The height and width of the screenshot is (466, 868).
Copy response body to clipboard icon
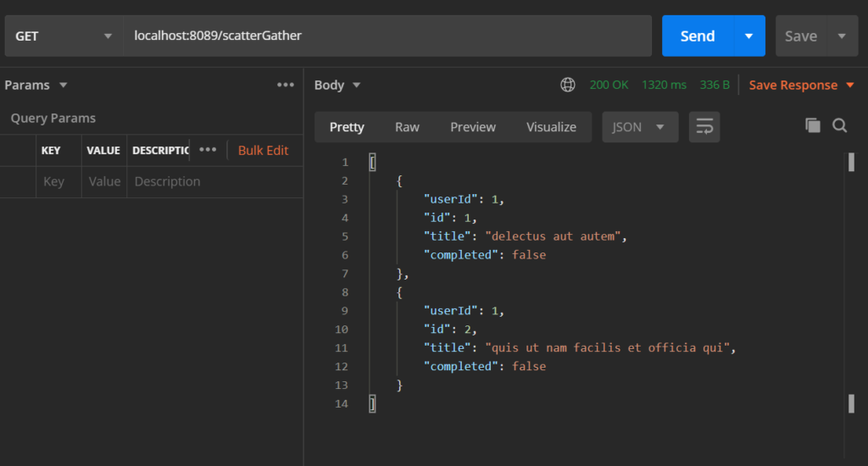813,125
